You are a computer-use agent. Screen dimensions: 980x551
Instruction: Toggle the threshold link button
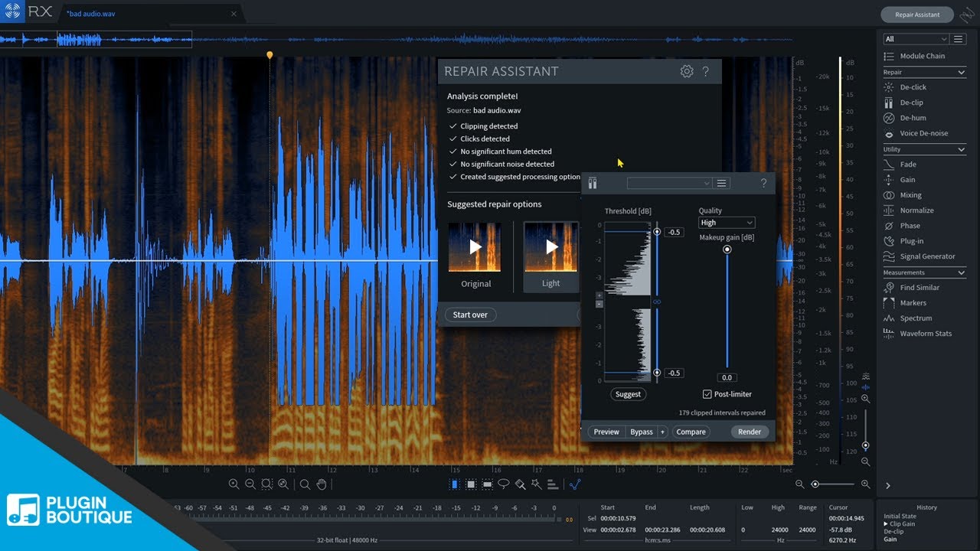(x=656, y=302)
